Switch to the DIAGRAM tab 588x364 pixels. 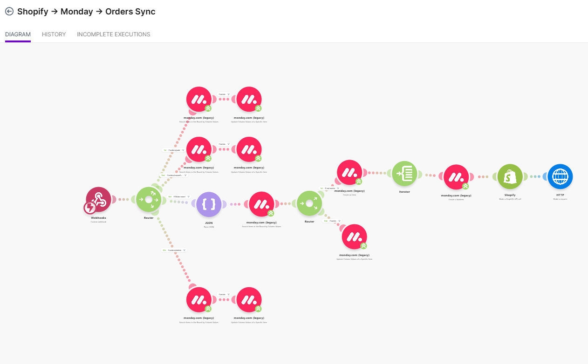coord(18,34)
